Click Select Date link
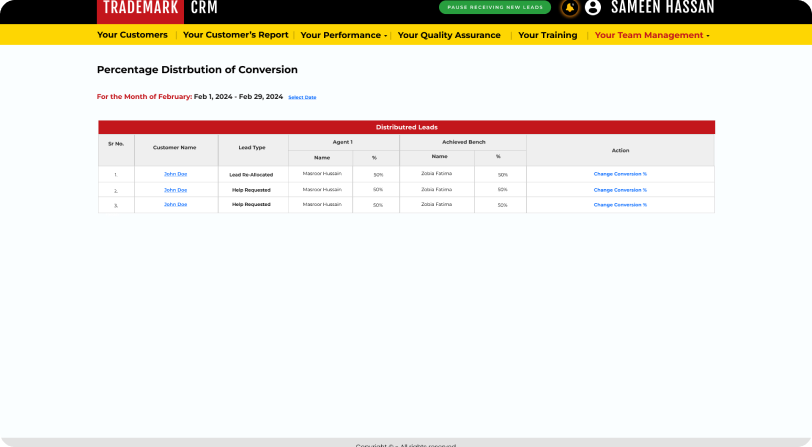This screenshot has height=447, width=812. click(302, 97)
